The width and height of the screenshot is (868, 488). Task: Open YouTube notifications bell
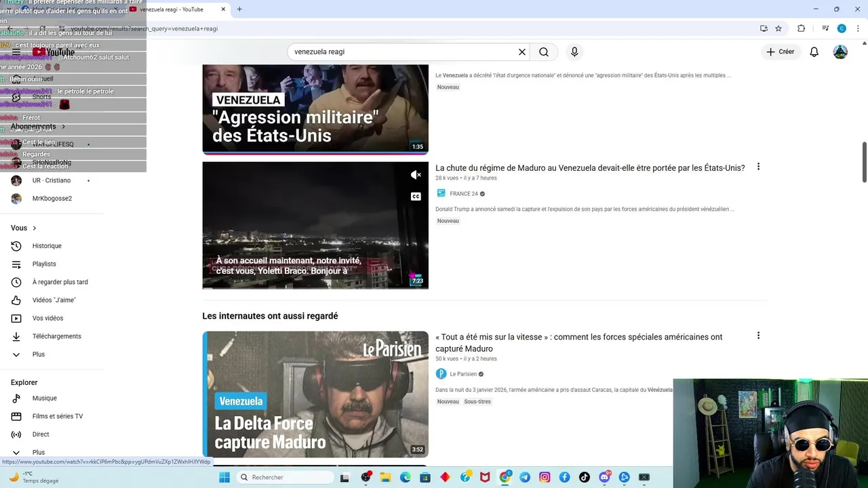(814, 52)
